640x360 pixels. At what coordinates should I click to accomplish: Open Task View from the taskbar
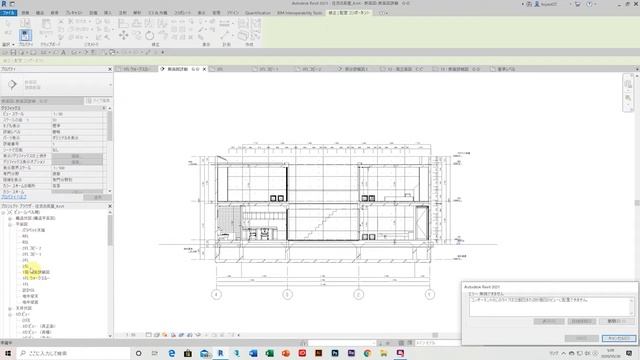(x=155, y=353)
